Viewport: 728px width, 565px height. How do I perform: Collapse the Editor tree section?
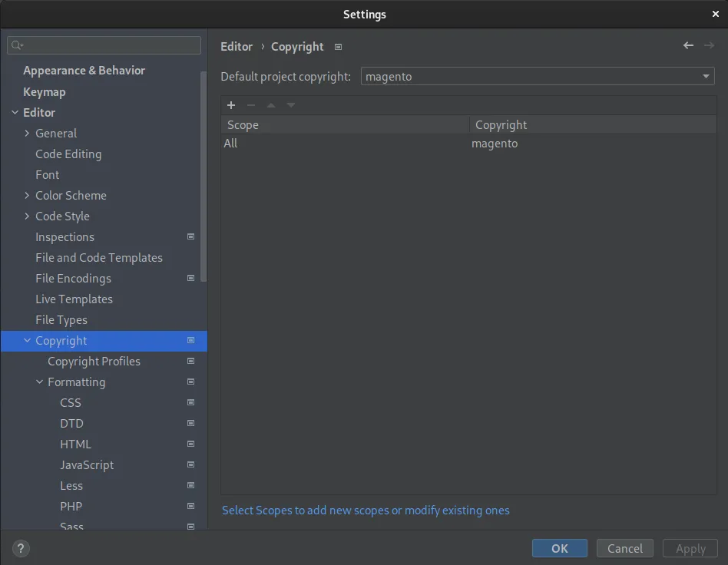pyautogui.click(x=16, y=112)
